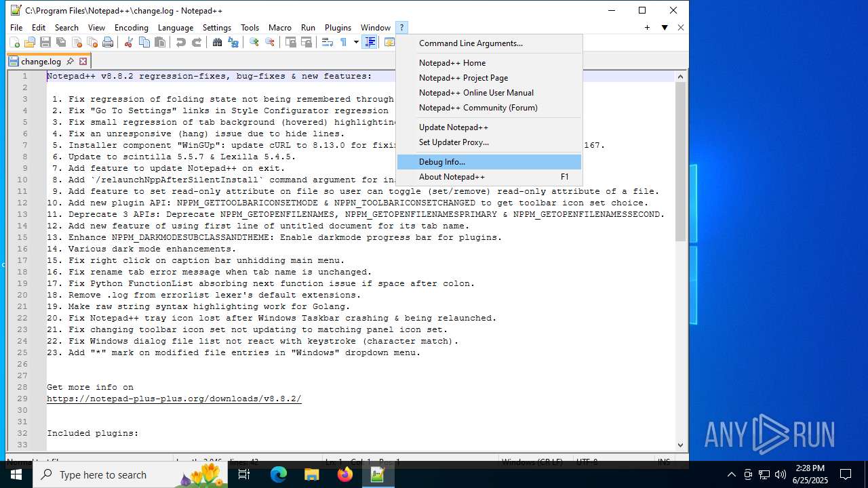Zoom out using the toolbar magnifier
This screenshot has width=868, height=488.
tap(269, 43)
